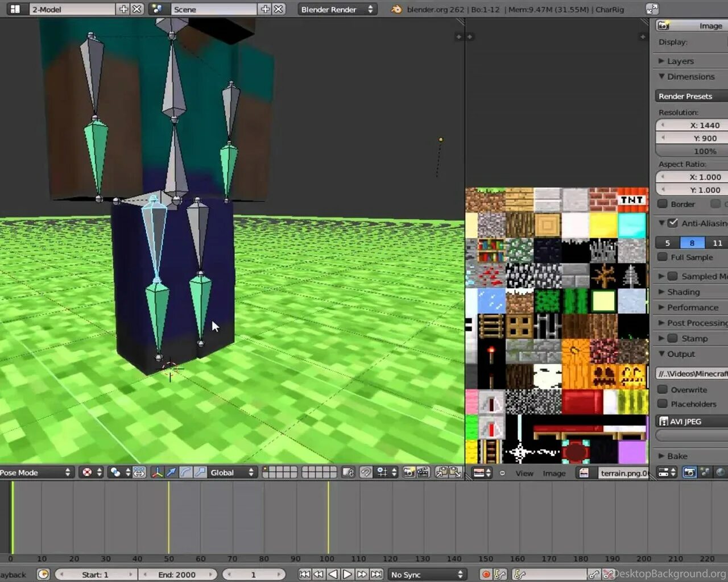This screenshot has width=728, height=582.
Task: Copy current pose to buffer
Action: click(x=441, y=472)
